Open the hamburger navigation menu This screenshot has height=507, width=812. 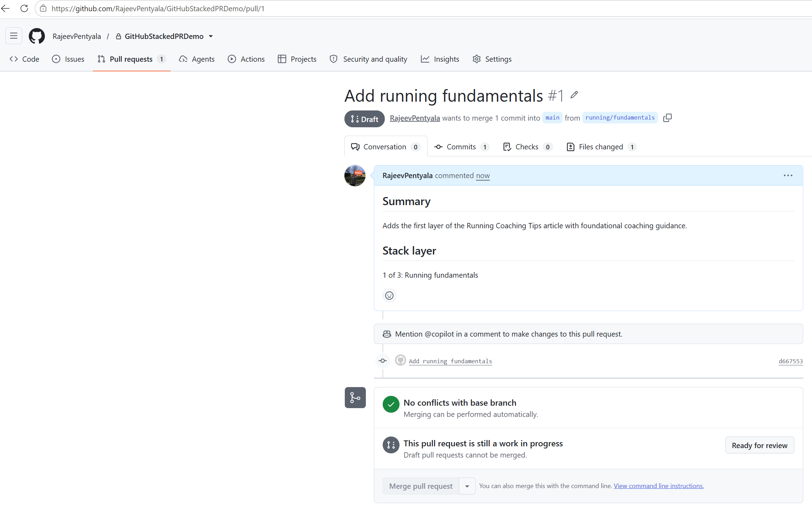coord(14,36)
